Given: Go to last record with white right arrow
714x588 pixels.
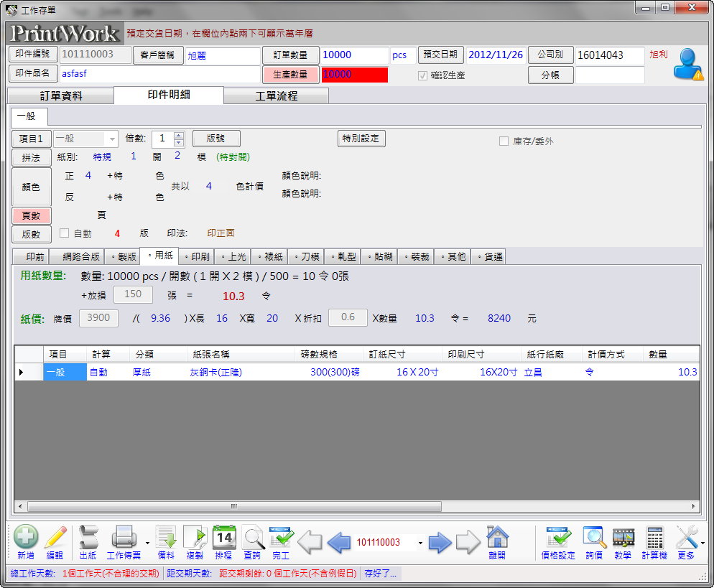Looking at the screenshot, I should pos(468,542).
